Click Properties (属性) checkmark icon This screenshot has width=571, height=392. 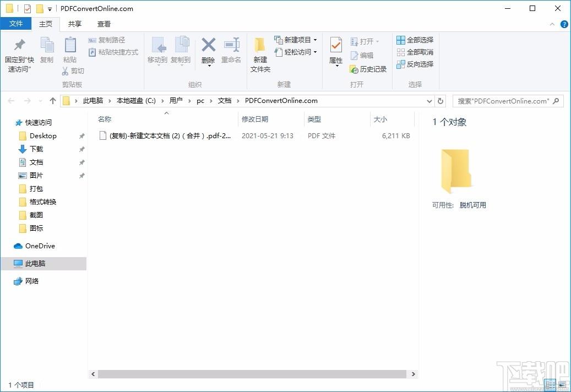pos(336,45)
